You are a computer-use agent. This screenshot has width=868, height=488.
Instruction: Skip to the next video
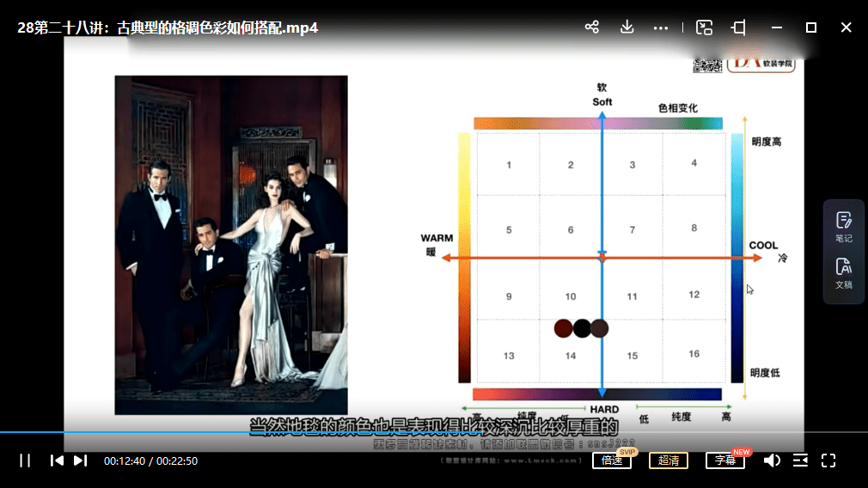tap(80, 461)
